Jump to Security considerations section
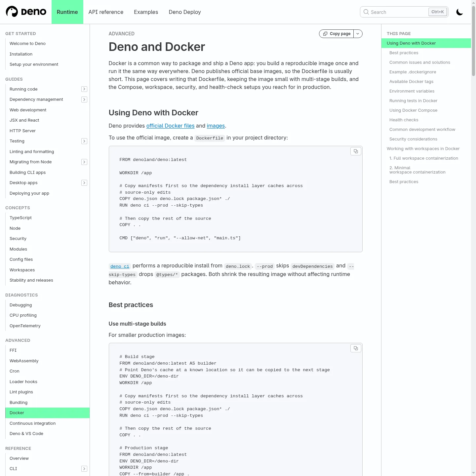The image size is (476, 476). [x=413, y=139]
